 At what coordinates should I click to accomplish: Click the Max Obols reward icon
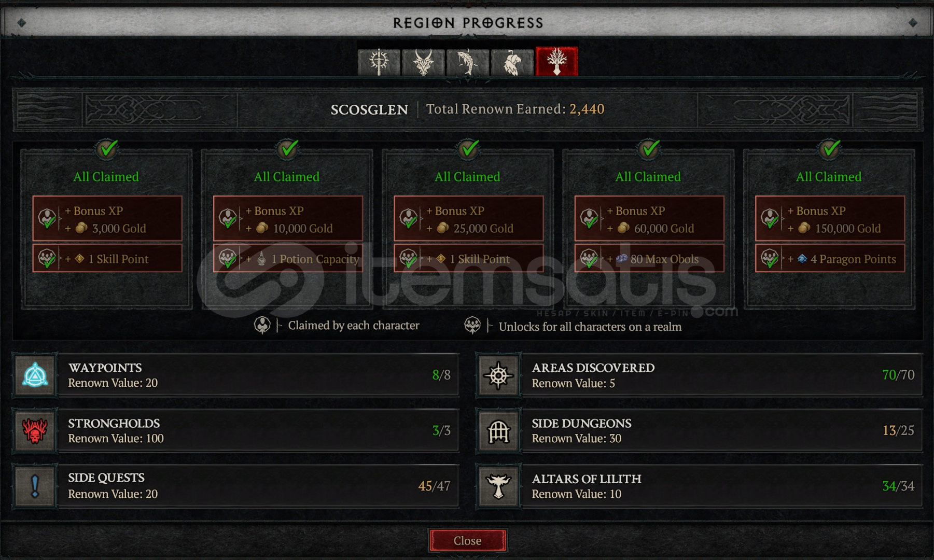tap(622, 258)
